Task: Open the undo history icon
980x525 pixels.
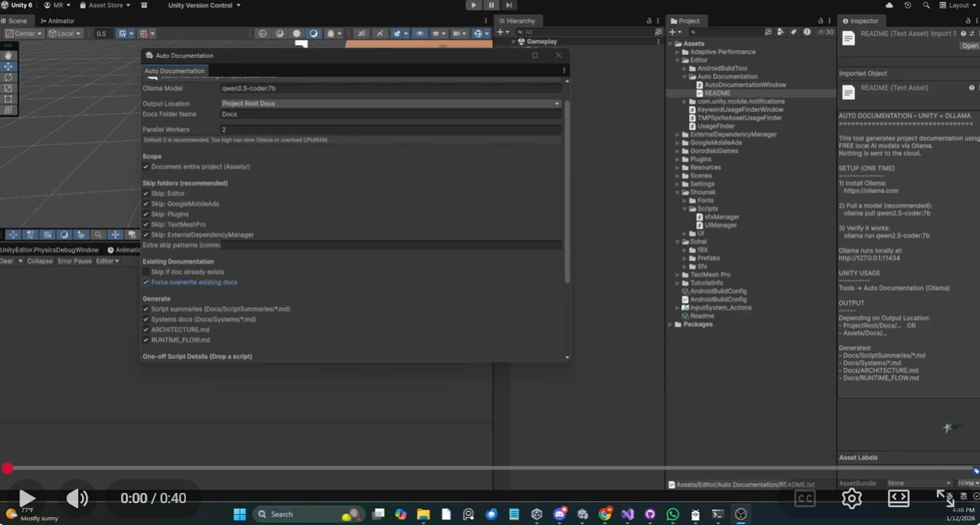Action: [908, 5]
